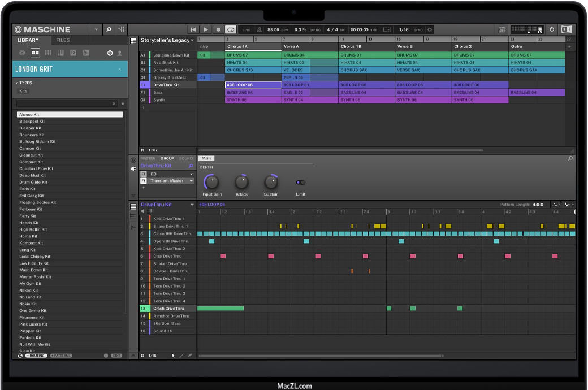Click the metronome icon
588x390 pixels.
pos(259,29)
